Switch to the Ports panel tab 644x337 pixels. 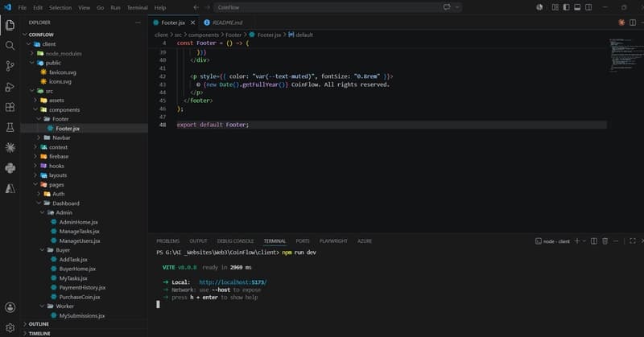coord(303,241)
